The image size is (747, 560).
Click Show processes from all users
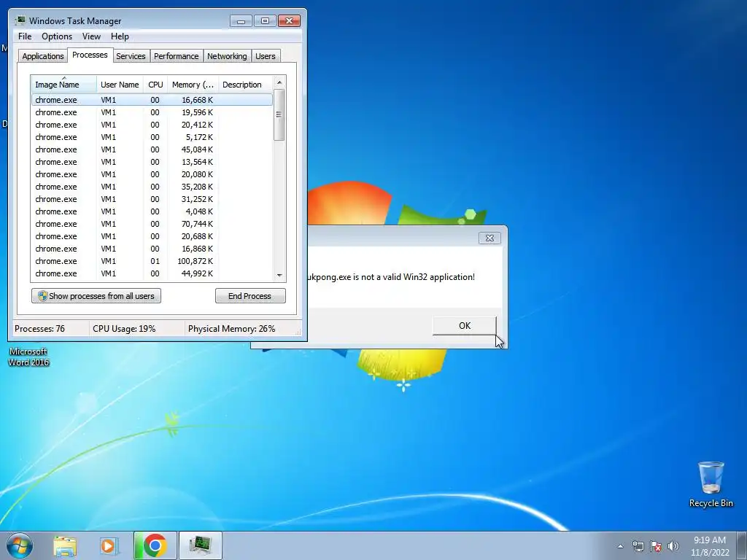96,296
